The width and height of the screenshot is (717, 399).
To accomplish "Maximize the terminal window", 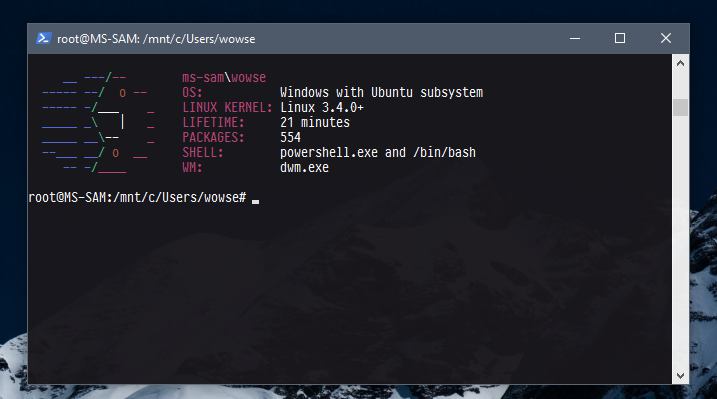I will [620, 38].
